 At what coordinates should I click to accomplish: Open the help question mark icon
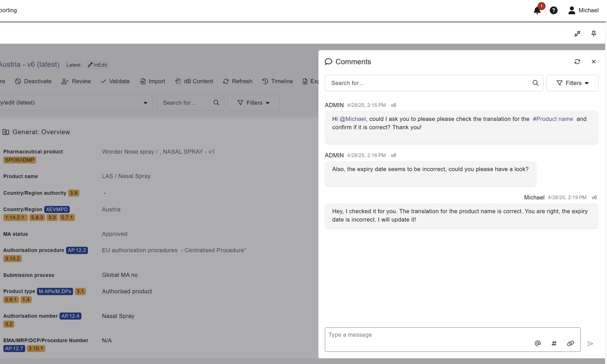tap(553, 10)
